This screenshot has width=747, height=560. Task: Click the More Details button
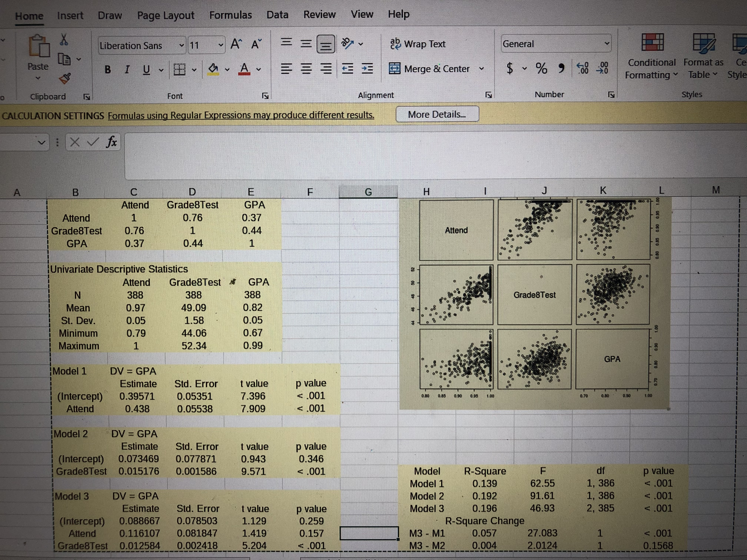click(x=437, y=114)
